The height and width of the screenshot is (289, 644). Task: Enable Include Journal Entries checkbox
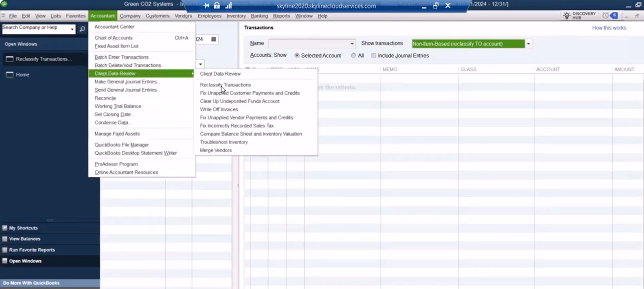click(374, 56)
